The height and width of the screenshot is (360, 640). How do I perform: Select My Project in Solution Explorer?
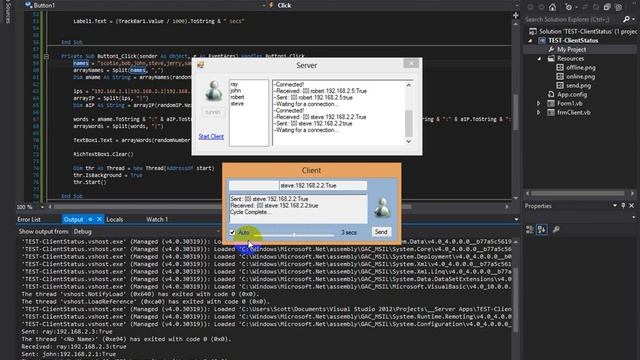(x=571, y=49)
